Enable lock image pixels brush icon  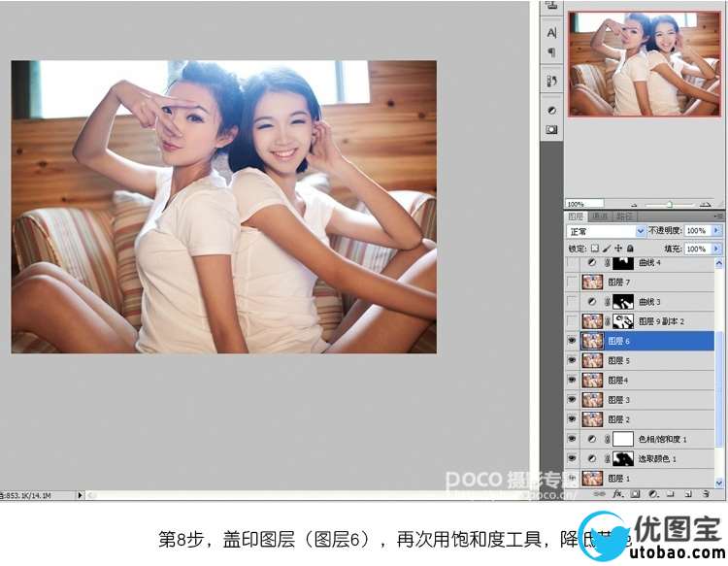607,249
